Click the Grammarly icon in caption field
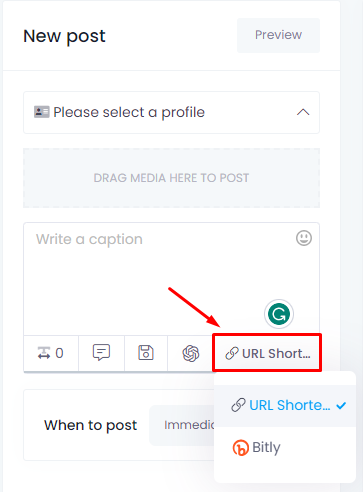 [x=279, y=314]
